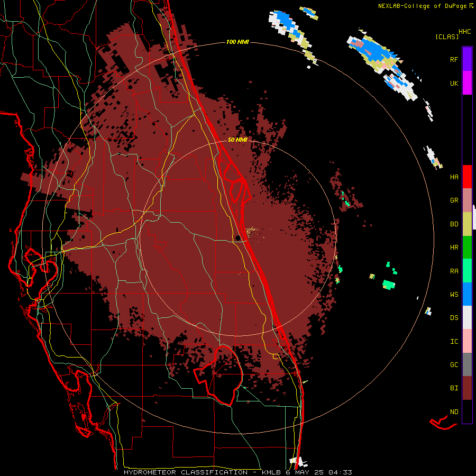Screen dimensions: 476x476
Task: Click the GR legend label
Action: coord(454,200)
